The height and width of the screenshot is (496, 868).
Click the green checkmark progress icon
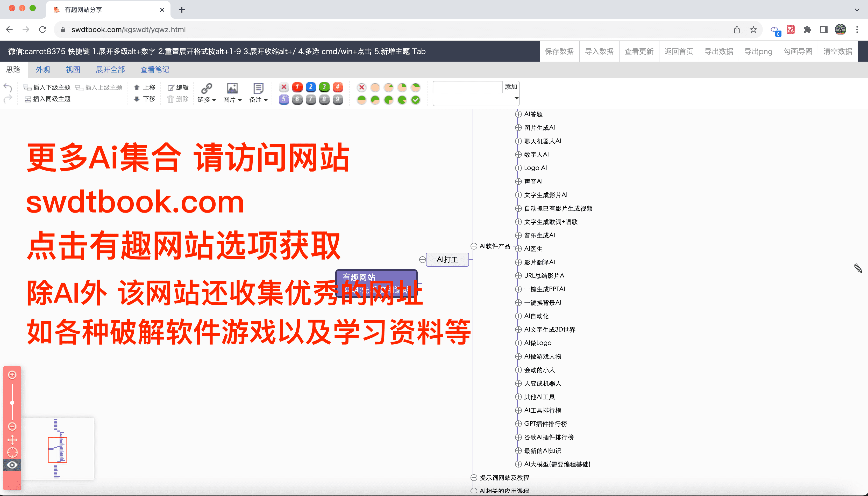pos(416,100)
